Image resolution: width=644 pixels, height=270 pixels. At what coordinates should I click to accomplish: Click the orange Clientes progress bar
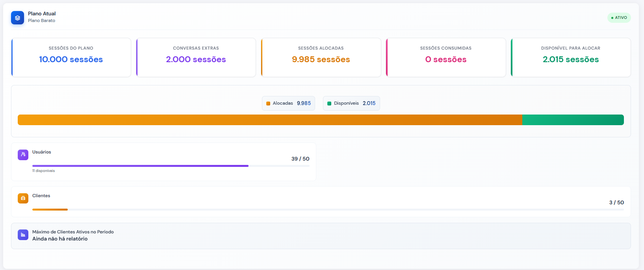(50, 209)
